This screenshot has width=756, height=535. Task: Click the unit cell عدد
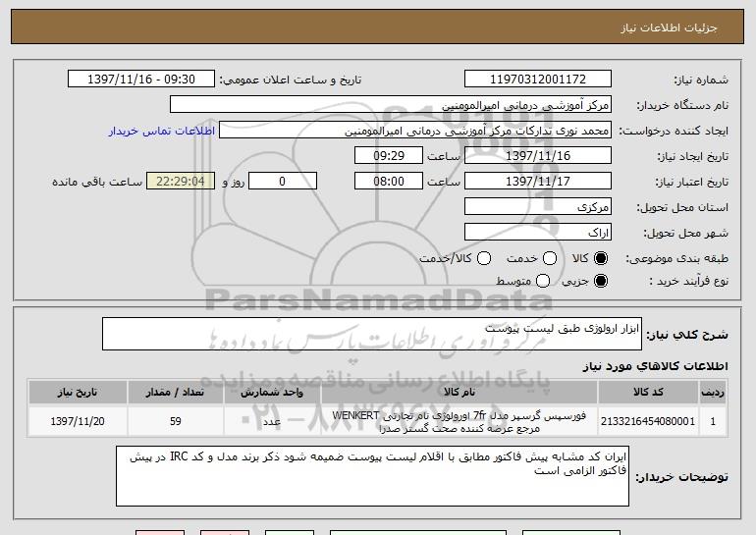coord(272,421)
